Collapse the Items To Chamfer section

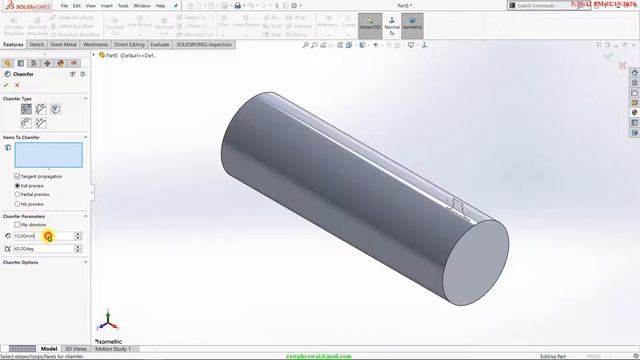86,137
